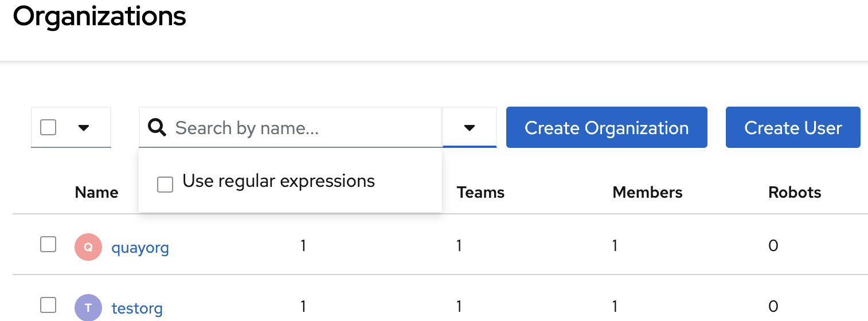Click the magnifying glass search icon

[x=157, y=127]
